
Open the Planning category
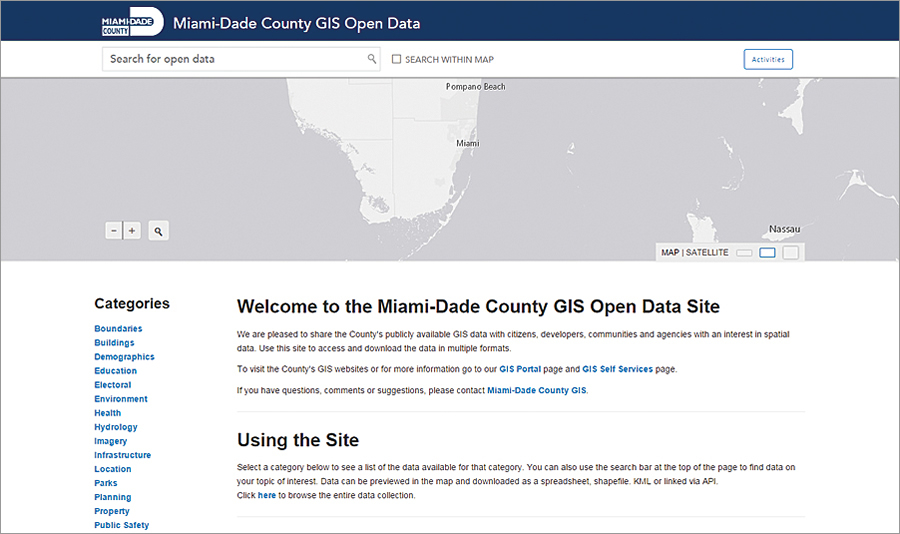tap(112, 497)
